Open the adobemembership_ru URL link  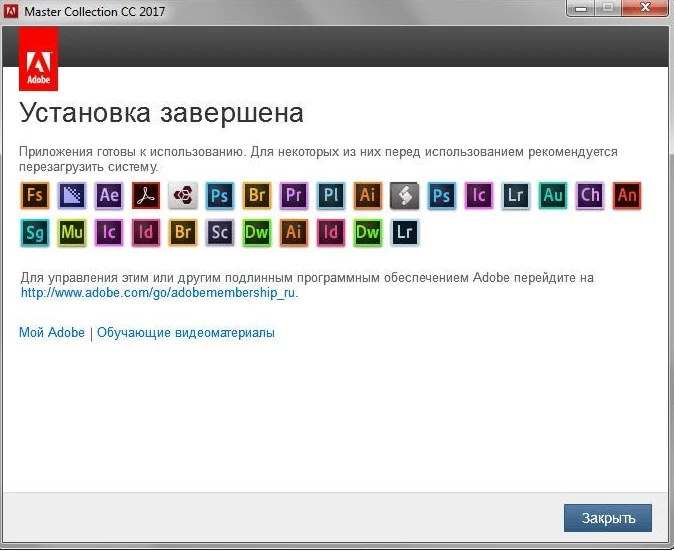158,293
